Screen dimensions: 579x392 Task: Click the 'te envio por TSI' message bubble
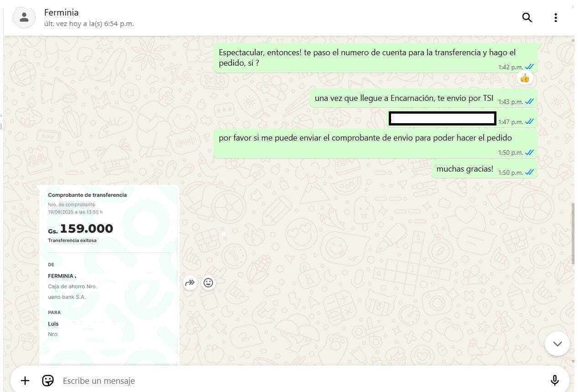click(x=423, y=99)
